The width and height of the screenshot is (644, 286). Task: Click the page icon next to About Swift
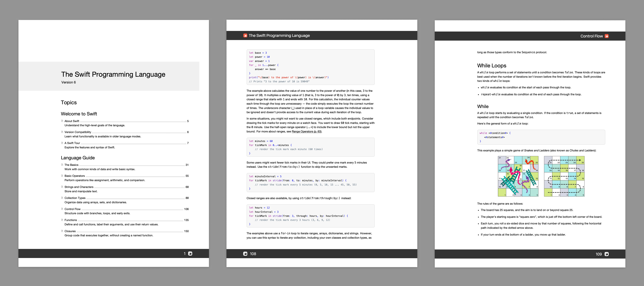tap(62, 121)
